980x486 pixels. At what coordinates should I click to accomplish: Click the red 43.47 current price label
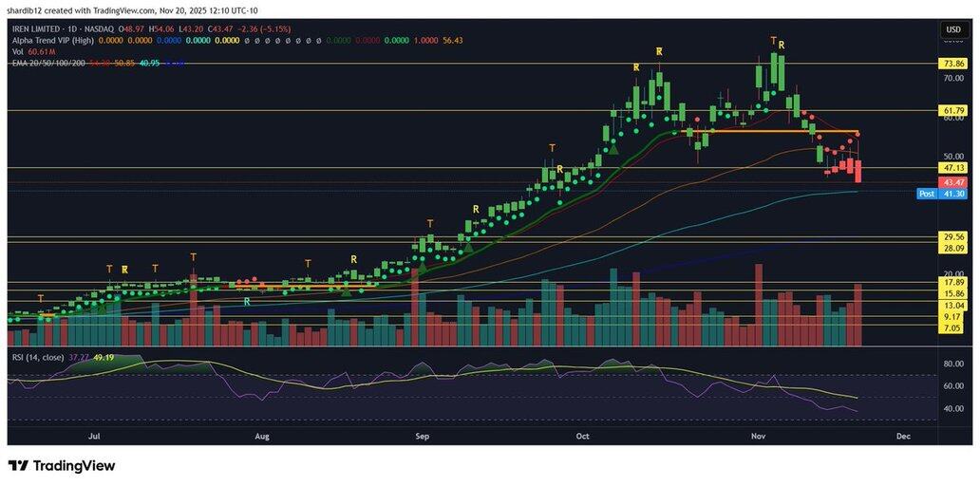952,181
